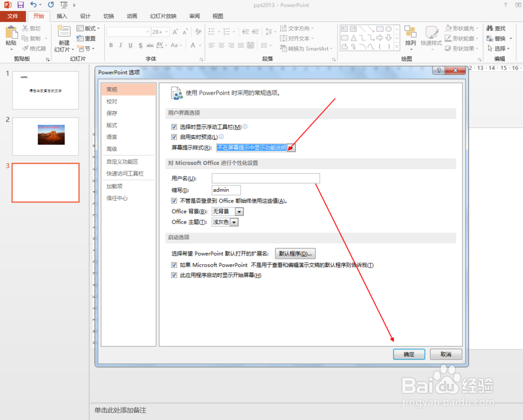Viewport: 523px width, 420px height.
Task: Select slide 1 thumbnail
Action: click(46, 90)
